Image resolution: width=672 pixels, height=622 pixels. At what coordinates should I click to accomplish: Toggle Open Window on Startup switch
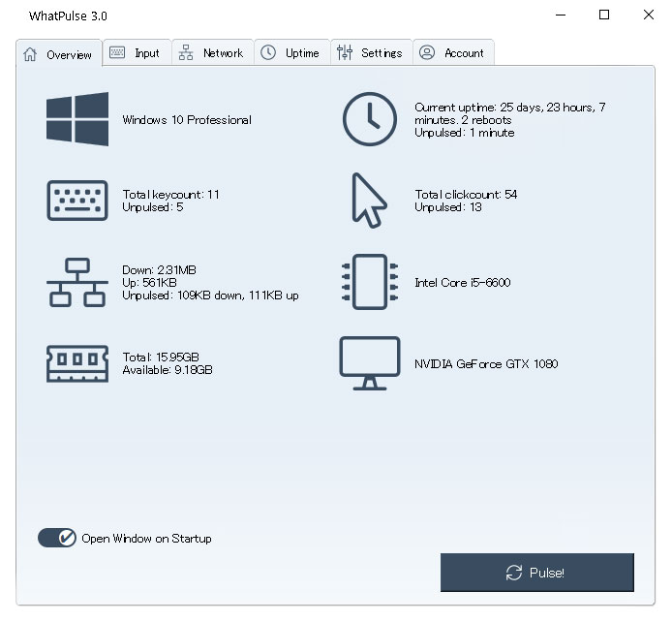click(57, 538)
